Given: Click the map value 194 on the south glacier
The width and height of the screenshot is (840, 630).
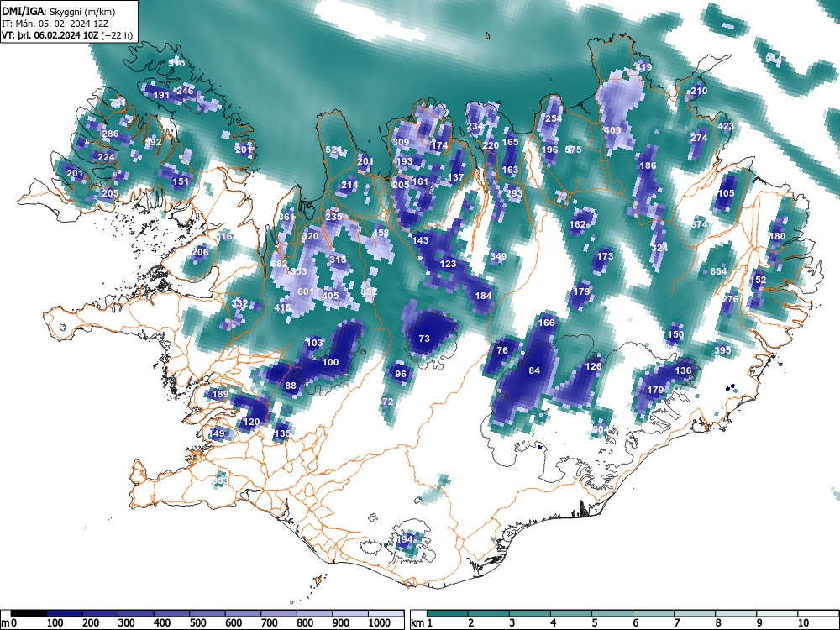Looking at the screenshot, I should pyautogui.click(x=405, y=539).
